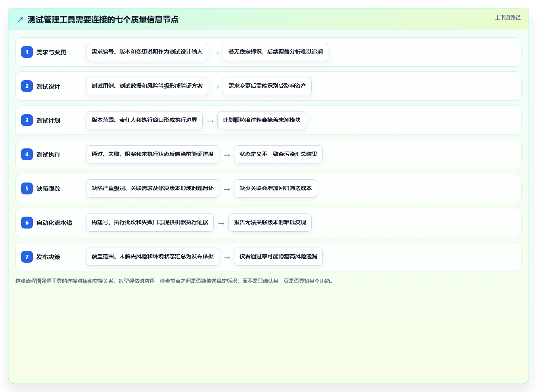This screenshot has width=537, height=392.
Task: Click the box 仅看通过率可能隐藏高风险遗漏
Action: [x=278, y=257]
